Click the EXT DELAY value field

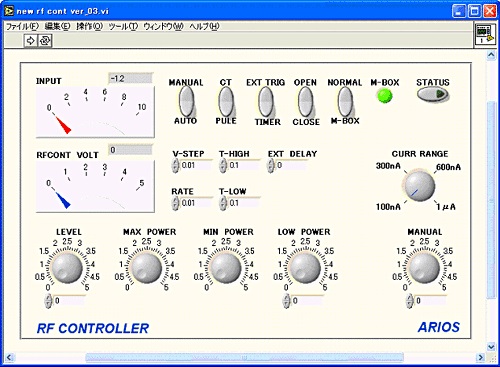click(x=292, y=165)
